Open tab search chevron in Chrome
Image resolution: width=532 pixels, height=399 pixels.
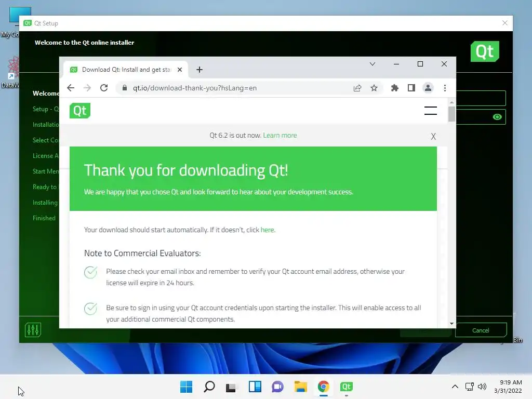tap(372, 64)
